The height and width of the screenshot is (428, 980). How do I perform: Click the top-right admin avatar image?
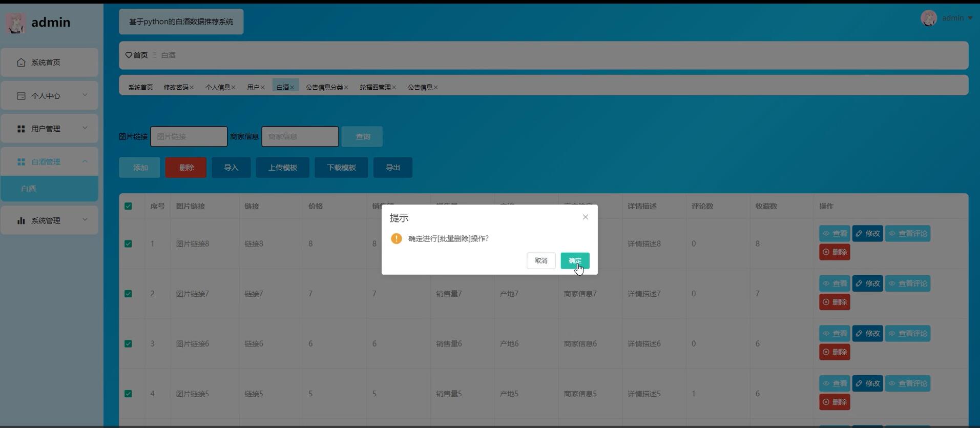pyautogui.click(x=929, y=18)
